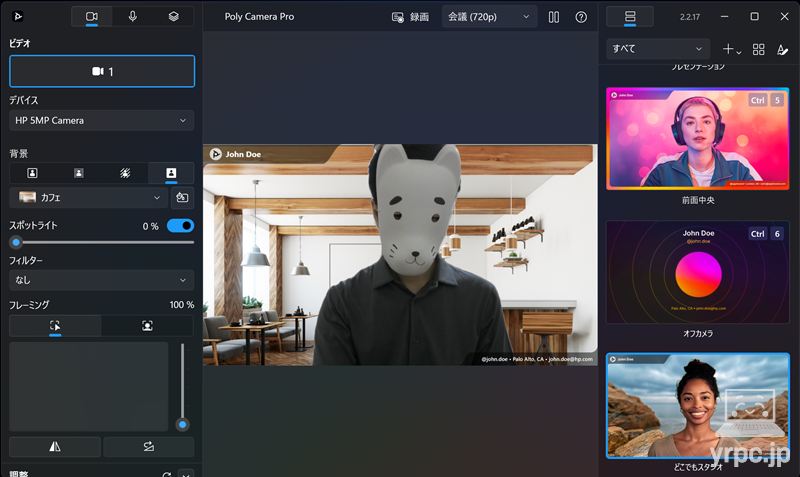Click the scenes panel layout icon

click(x=630, y=16)
